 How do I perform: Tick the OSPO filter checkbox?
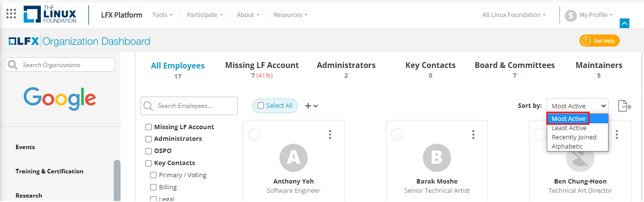coord(149,151)
